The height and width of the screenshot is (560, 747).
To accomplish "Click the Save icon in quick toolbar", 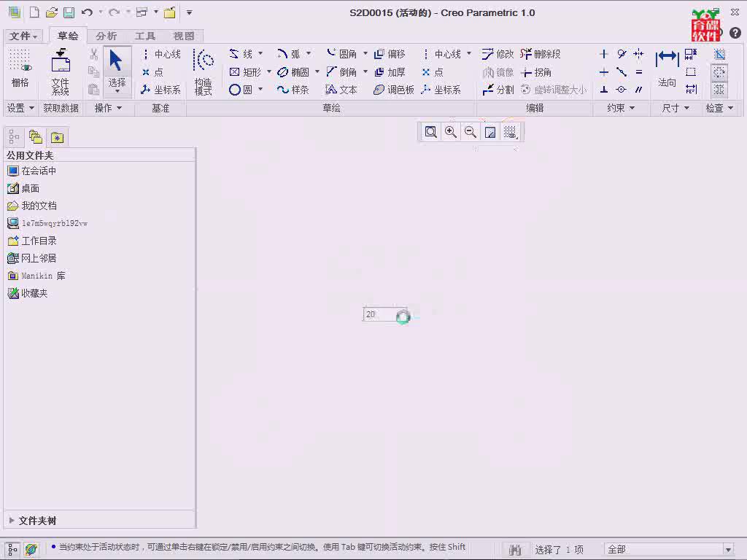I will pyautogui.click(x=69, y=12).
